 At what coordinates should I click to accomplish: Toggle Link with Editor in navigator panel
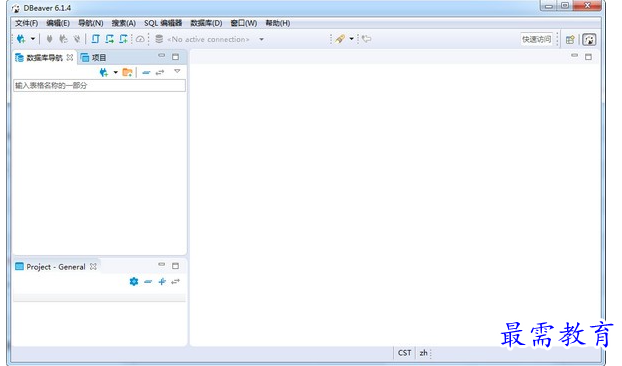point(160,73)
